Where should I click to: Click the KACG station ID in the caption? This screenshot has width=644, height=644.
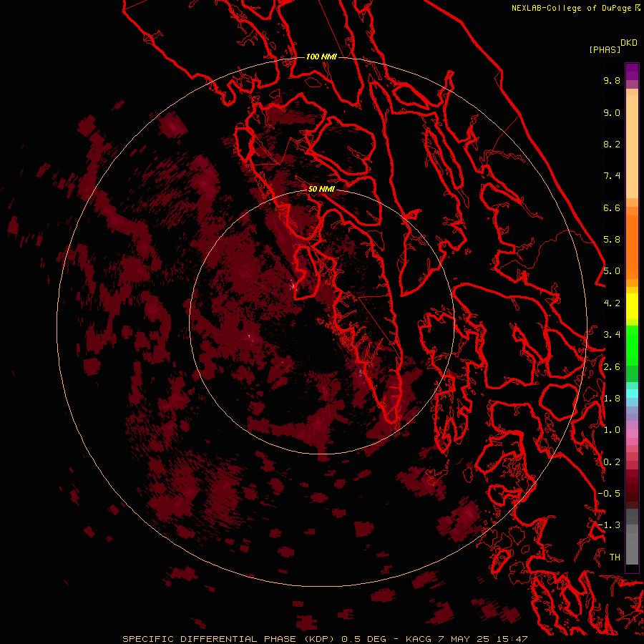tap(419, 639)
